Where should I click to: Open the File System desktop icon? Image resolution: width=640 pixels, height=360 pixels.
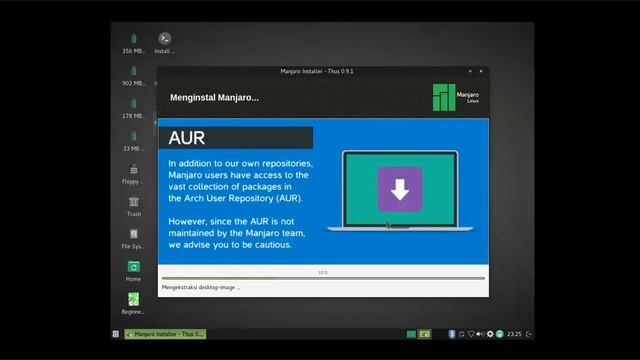pyautogui.click(x=133, y=239)
